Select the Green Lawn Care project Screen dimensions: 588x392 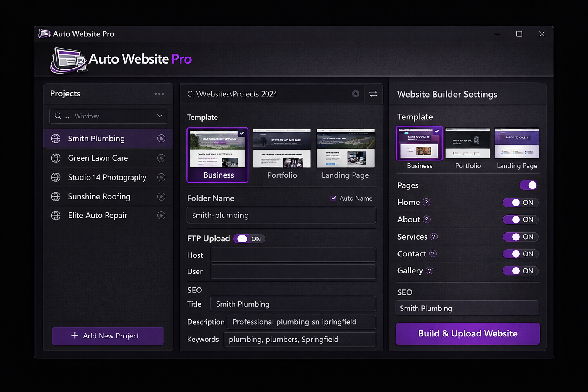tap(98, 158)
